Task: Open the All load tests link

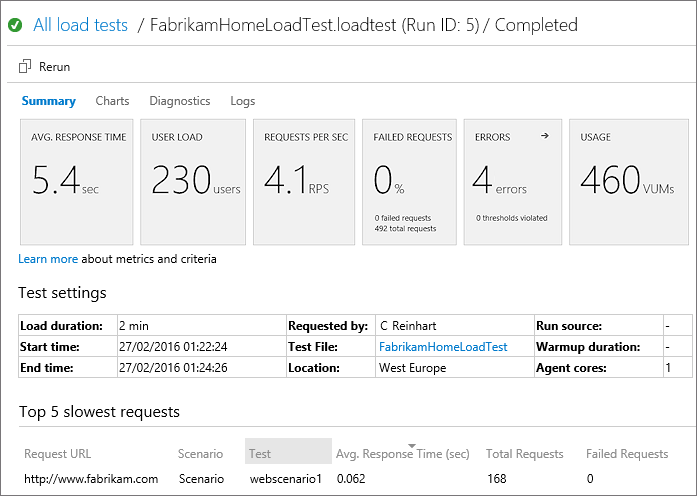Action: coord(80,25)
